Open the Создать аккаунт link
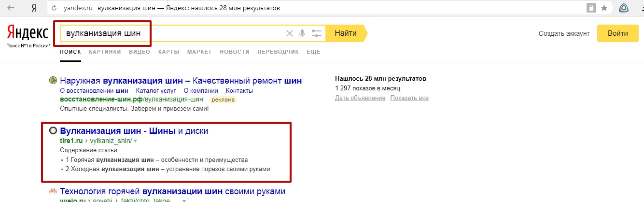 click(564, 33)
